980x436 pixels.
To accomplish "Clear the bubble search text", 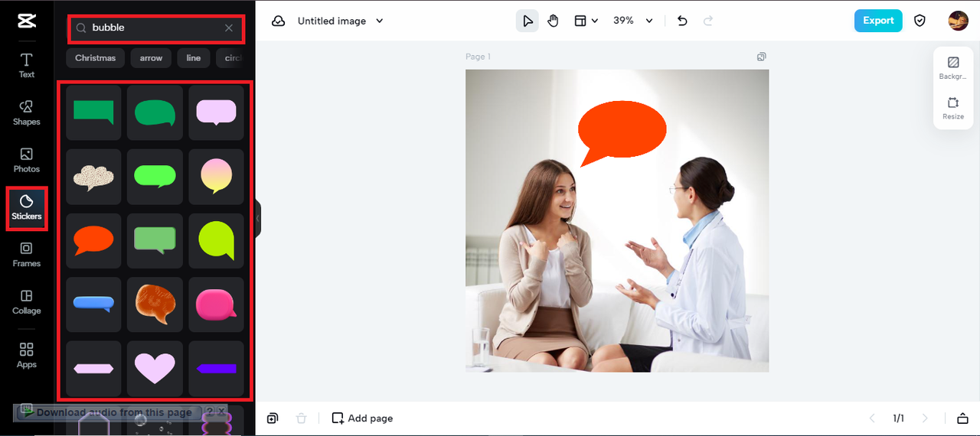I will point(229,28).
